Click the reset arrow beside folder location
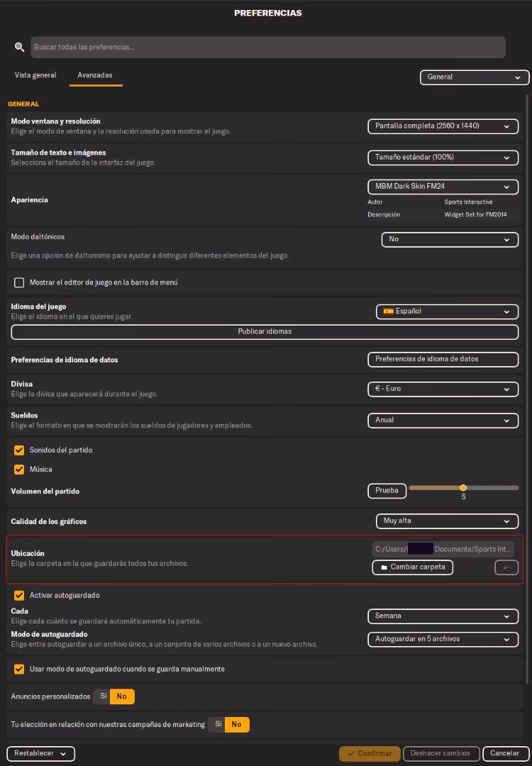The height and width of the screenshot is (766, 532). 506,567
